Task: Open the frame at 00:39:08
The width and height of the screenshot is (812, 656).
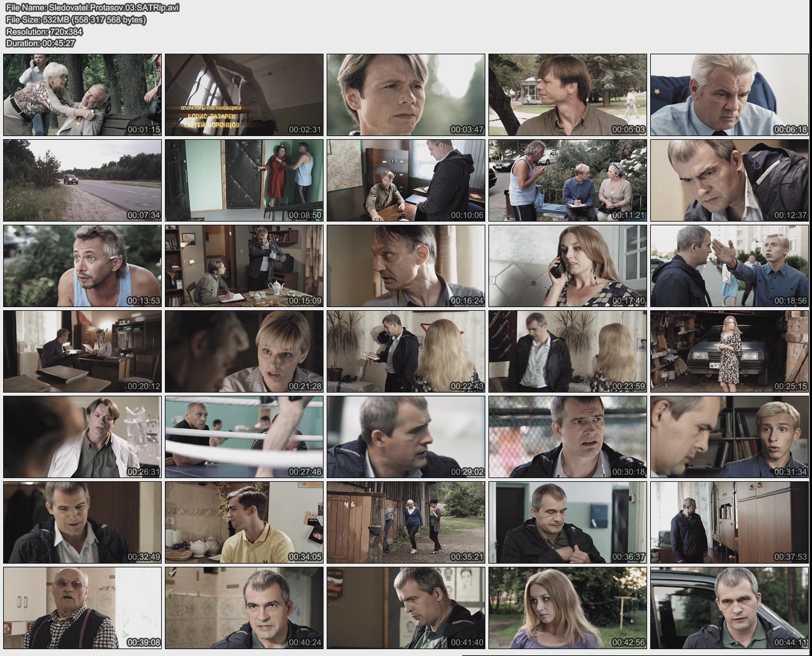Action: click(82, 608)
